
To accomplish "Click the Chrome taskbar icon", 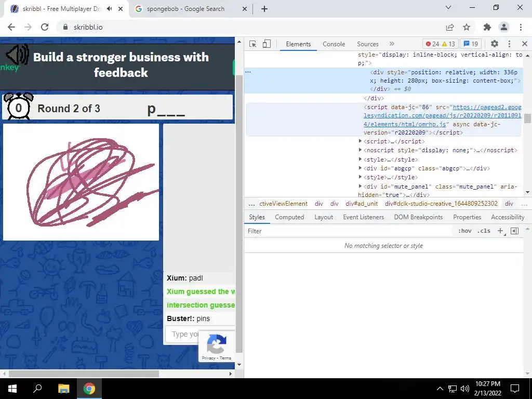I will coord(89,389).
